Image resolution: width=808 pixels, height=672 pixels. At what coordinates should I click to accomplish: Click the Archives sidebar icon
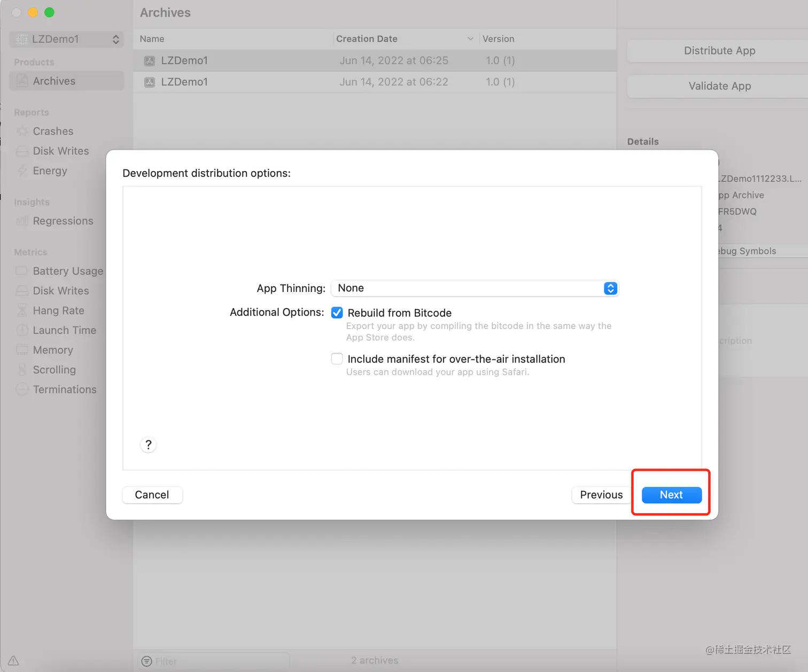pyautogui.click(x=22, y=81)
